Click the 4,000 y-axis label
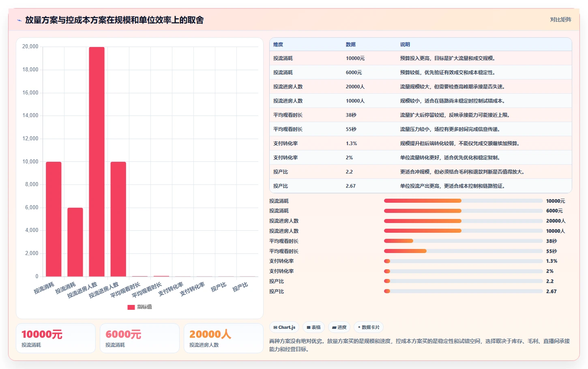This screenshot has height=369, width=588. pos(32,230)
